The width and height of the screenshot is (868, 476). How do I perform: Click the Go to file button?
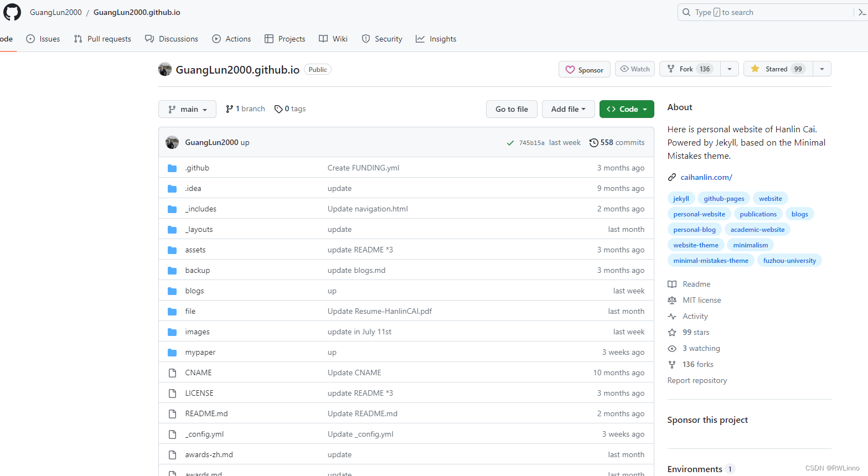[x=512, y=109]
